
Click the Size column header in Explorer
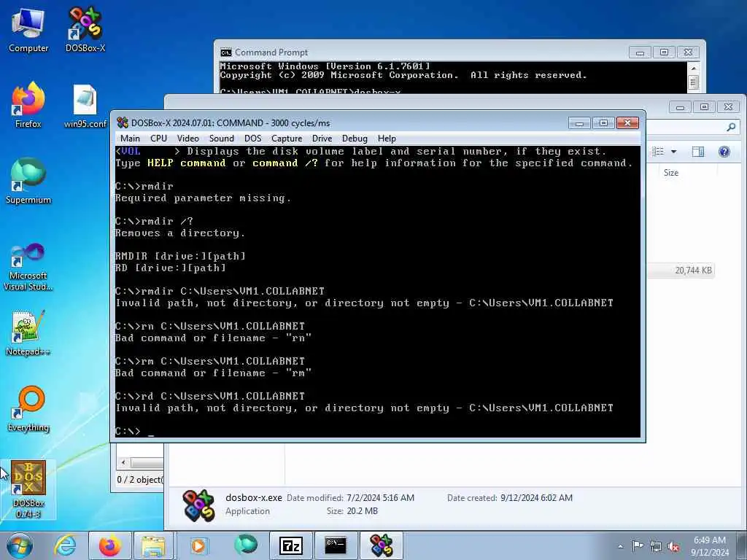(x=671, y=173)
